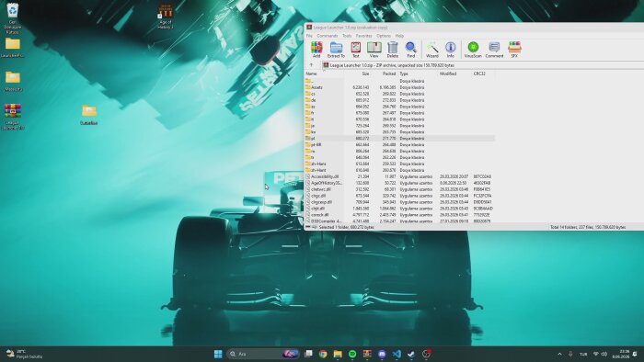Screen dimensions: 644x362
Task: Open the Favorites menu
Action: click(363, 36)
